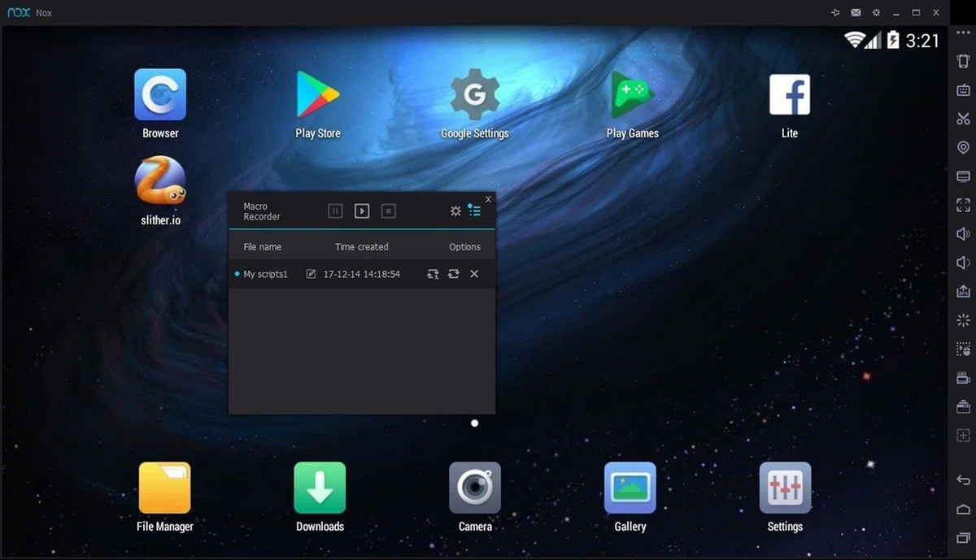The image size is (976, 560).
Task: Click the Options column header
Action: click(464, 247)
